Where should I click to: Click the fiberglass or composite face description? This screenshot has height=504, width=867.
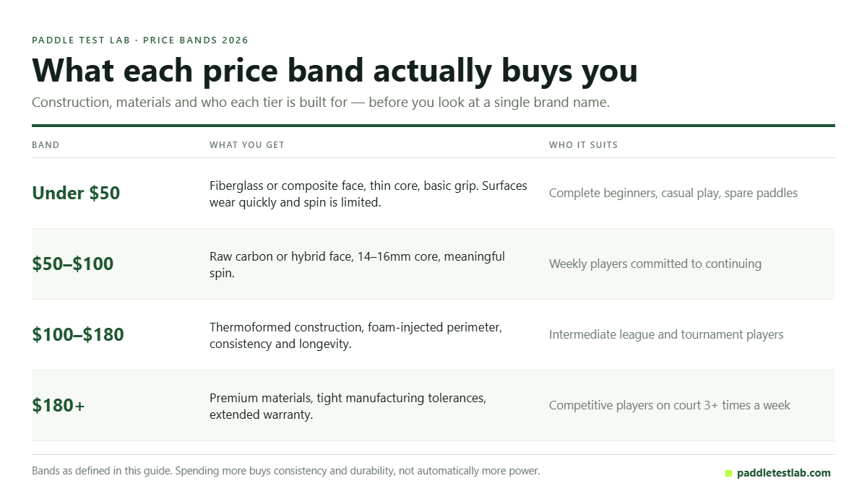coord(368,194)
